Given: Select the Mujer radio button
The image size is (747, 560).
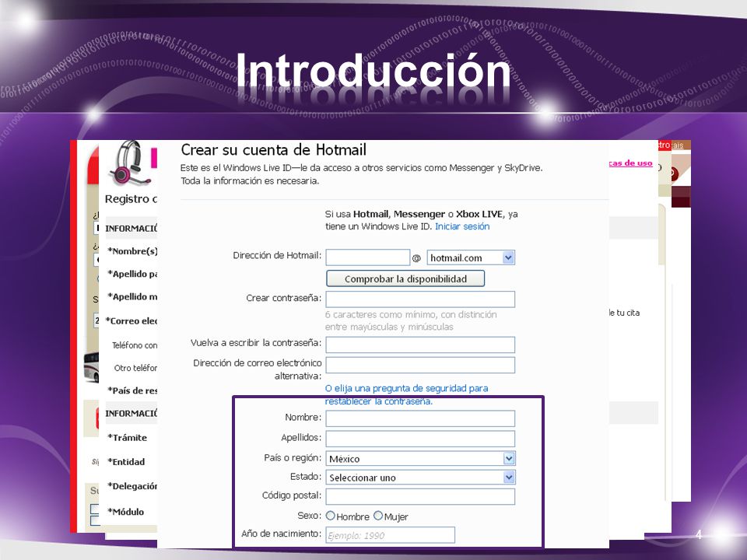Looking at the screenshot, I should point(378,516).
